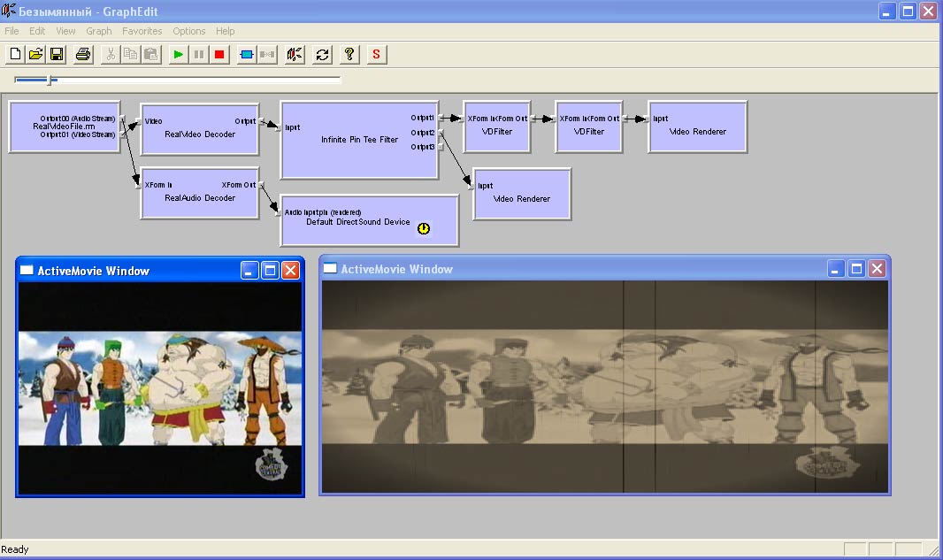
Task: Maximize the right sepia ActiveMovie Window
Action: [x=856, y=269]
